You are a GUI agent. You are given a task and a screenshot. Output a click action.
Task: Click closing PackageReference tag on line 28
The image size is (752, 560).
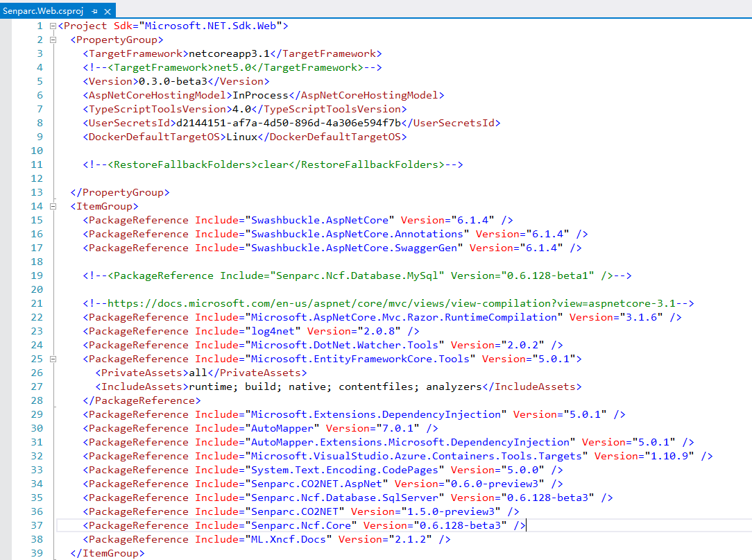click(142, 400)
